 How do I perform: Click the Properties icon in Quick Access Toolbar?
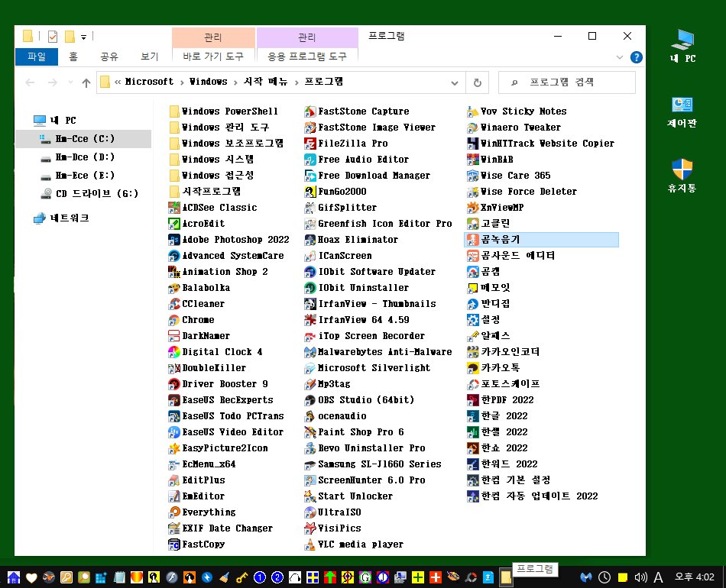[52, 37]
